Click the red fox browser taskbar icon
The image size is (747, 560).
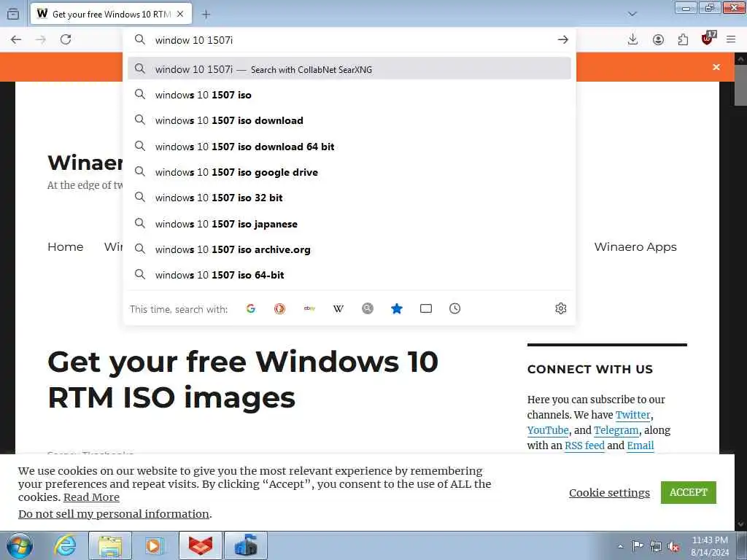(201, 545)
